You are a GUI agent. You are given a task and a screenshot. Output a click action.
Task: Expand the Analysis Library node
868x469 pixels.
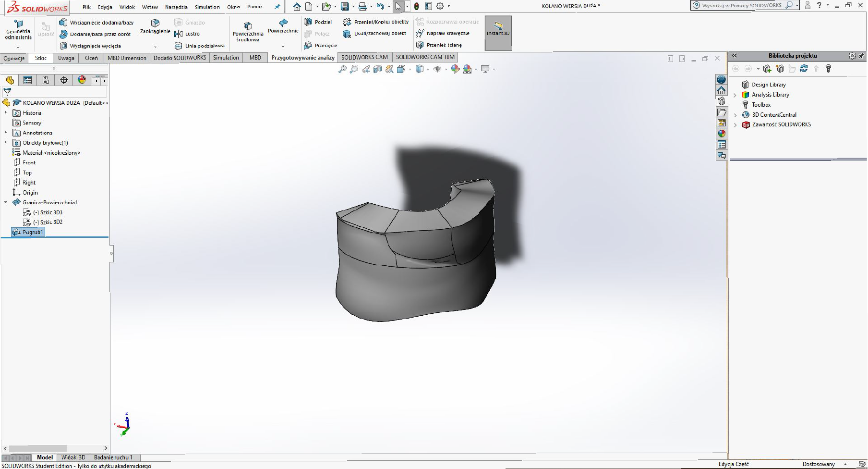[735, 95]
